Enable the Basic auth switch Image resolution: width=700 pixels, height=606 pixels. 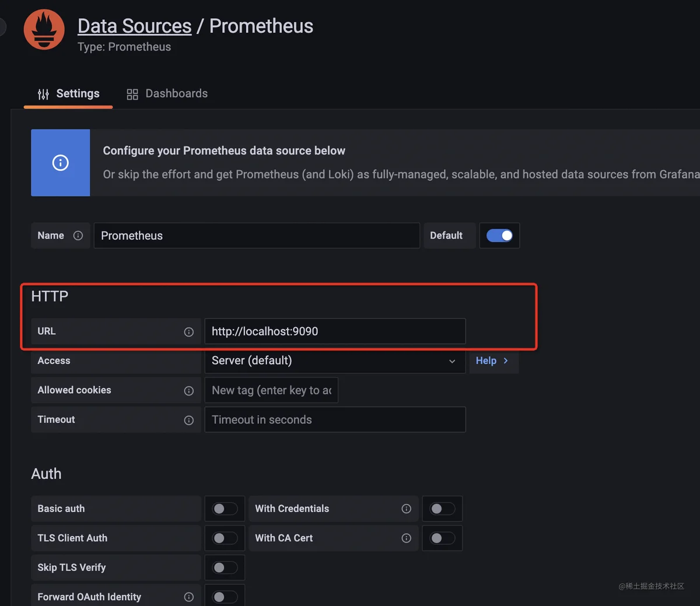pyautogui.click(x=225, y=509)
